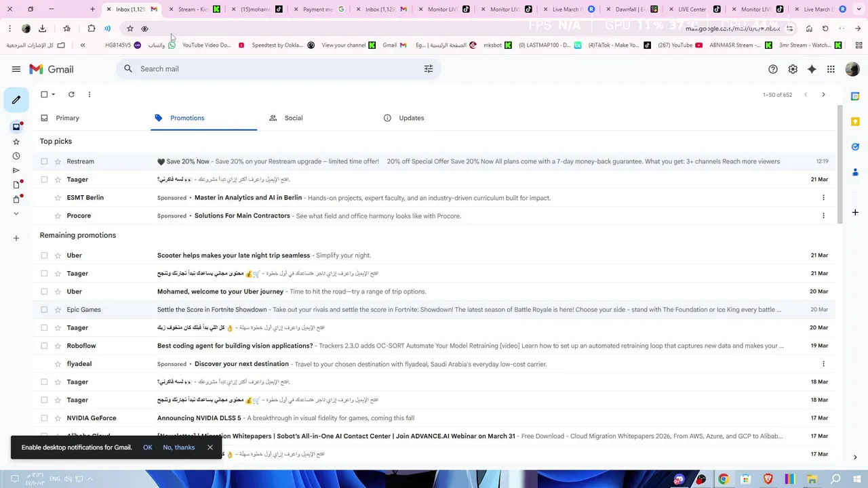Open the Gmail main menu hamburger
This screenshot has width=868, height=488.
[16, 69]
